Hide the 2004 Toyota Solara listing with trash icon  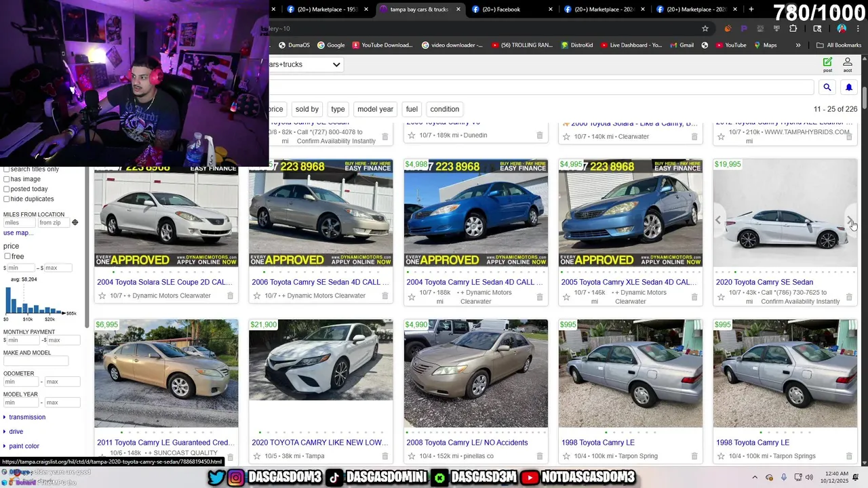coord(230,296)
